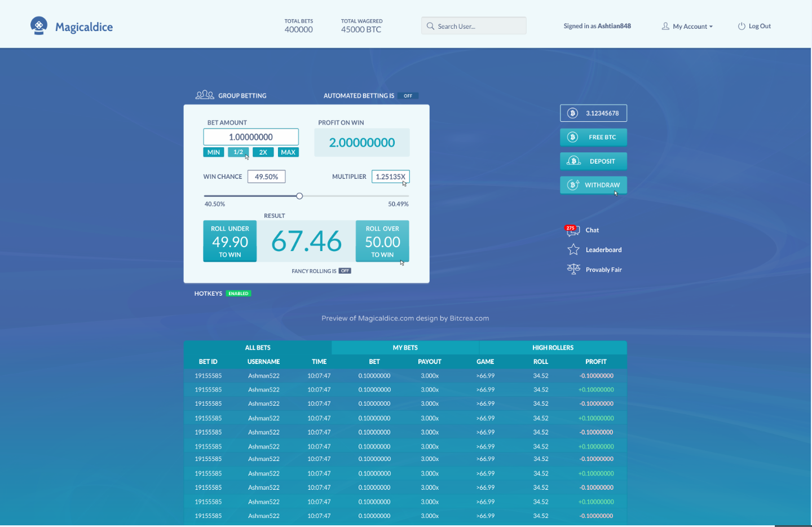Click the bitcoin icon on Free BTC button
Screen dimensions: 812x527
[x=572, y=137]
